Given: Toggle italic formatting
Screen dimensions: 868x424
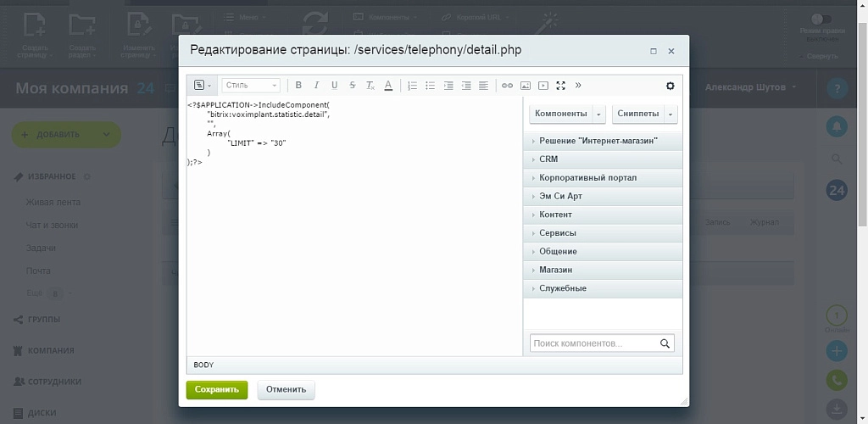Looking at the screenshot, I should [x=317, y=86].
